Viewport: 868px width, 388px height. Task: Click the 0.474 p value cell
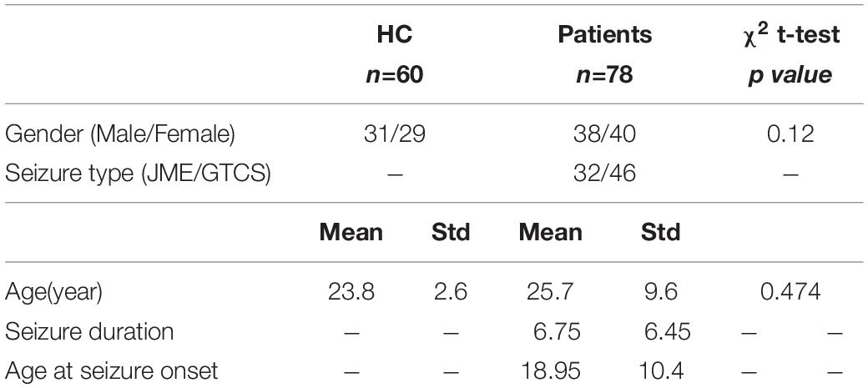(790, 292)
